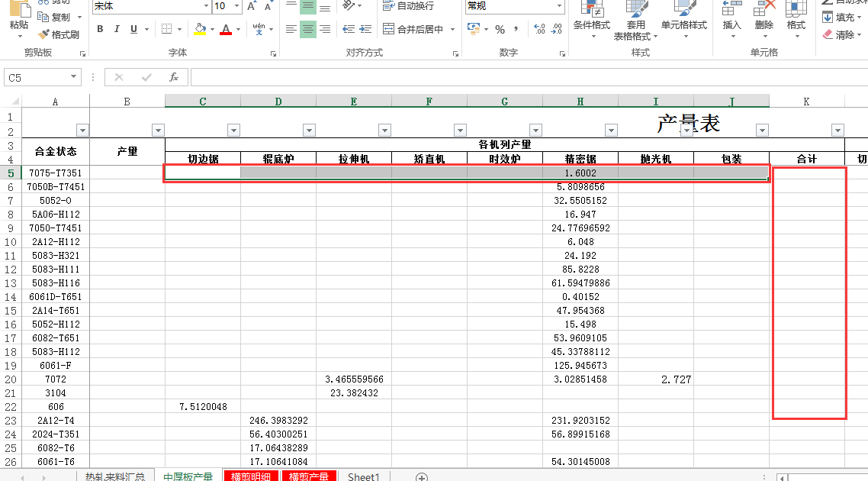The image size is (868, 481).
Task: Click the add new sheet plus icon
Action: coord(421,476)
